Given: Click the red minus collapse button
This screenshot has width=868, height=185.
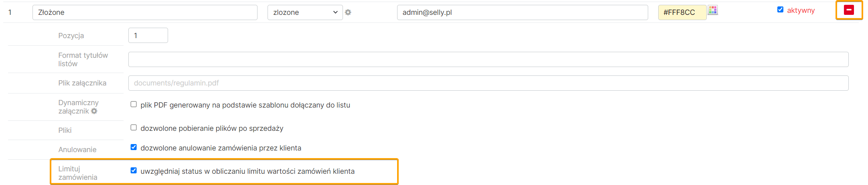Looking at the screenshot, I should coord(849,10).
